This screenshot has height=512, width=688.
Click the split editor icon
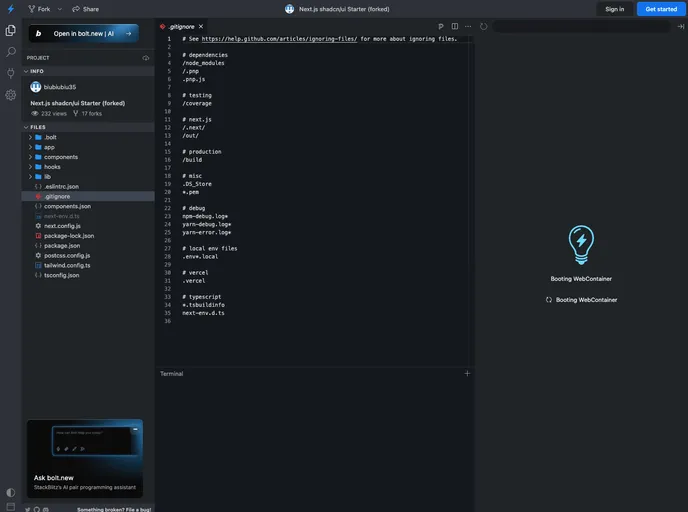coord(455,26)
